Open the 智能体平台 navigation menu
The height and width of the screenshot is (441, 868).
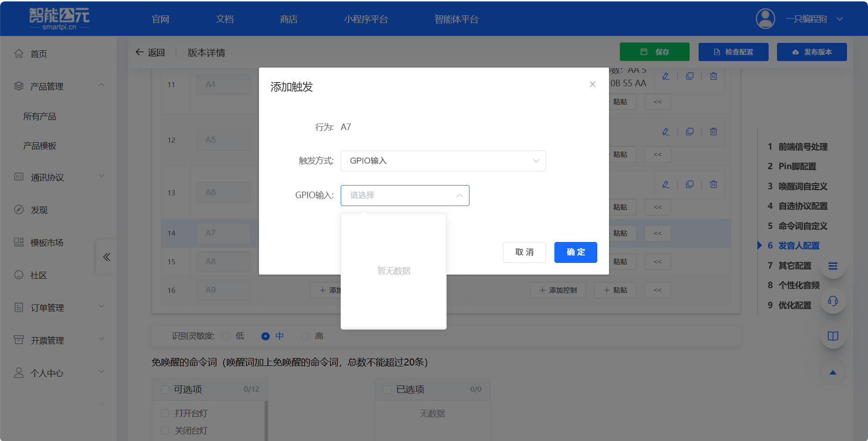(456, 19)
